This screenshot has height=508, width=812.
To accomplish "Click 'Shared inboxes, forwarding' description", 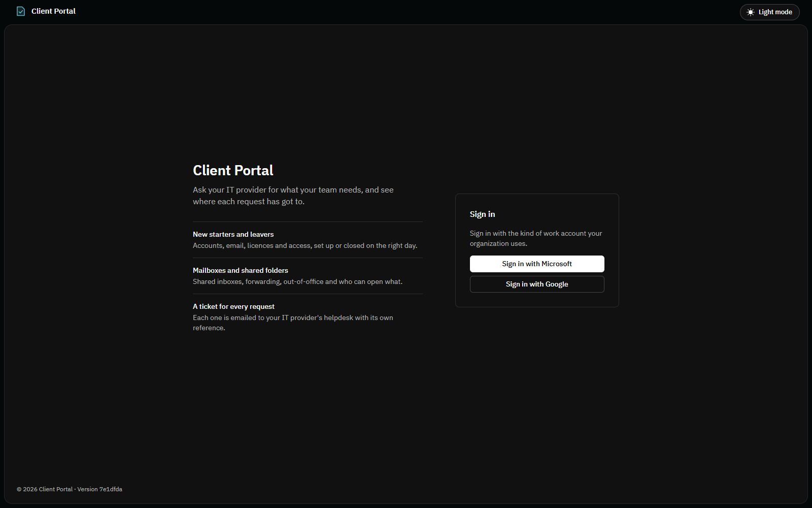I will click(297, 281).
